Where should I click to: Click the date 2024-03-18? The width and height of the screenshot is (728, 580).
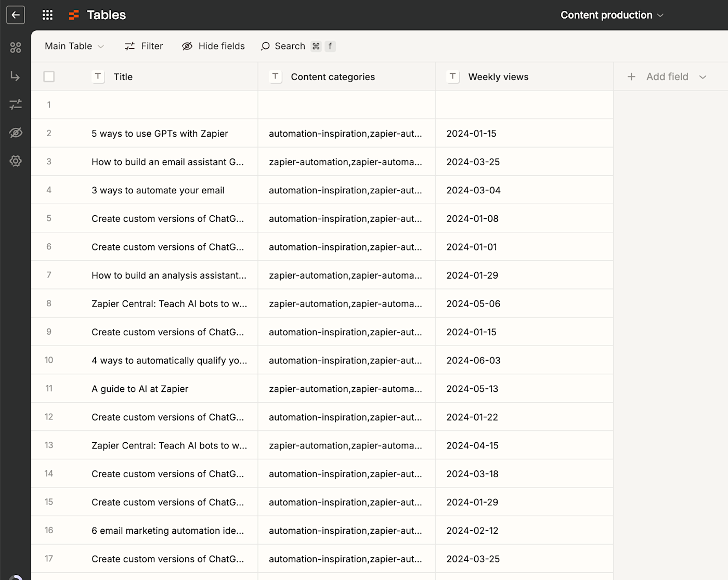pos(472,474)
